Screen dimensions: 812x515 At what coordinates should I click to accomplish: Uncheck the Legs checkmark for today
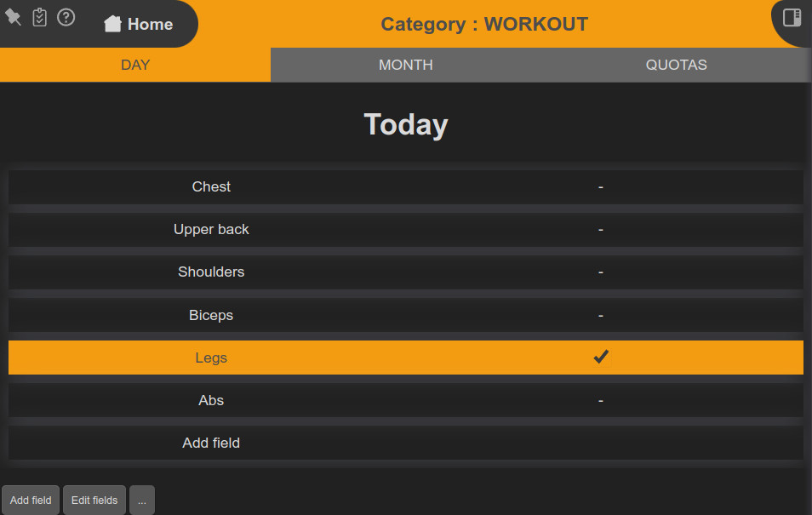(601, 358)
